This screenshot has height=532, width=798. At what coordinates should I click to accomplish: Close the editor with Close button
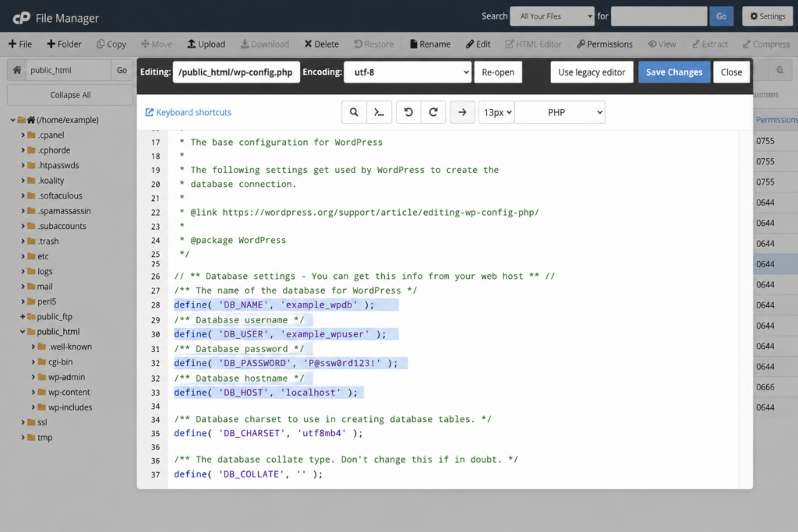click(731, 72)
